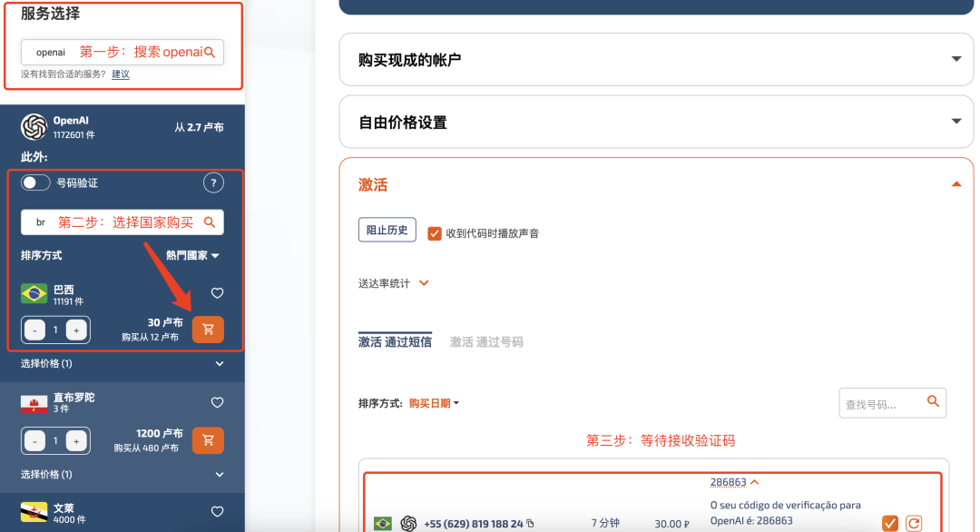The height and width of the screenshot is (532, 980).
Task: Click the cart button for Gibraltar (直布罗陀)
Action: 208,440
